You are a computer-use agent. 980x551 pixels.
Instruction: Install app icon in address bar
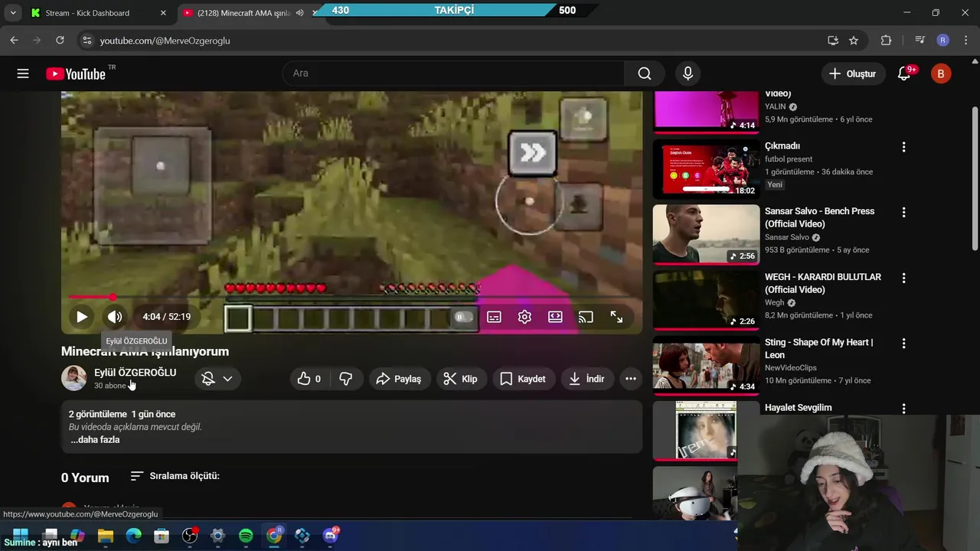point(833,41)
